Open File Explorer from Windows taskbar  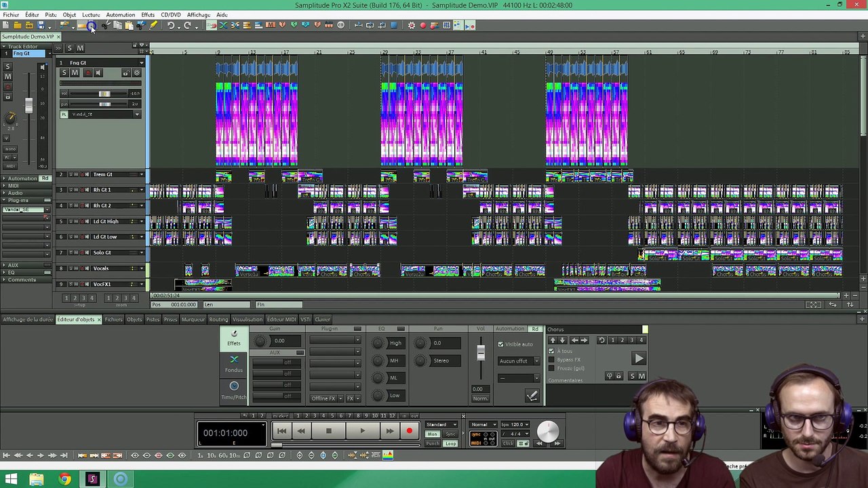[x=37, y=479]
